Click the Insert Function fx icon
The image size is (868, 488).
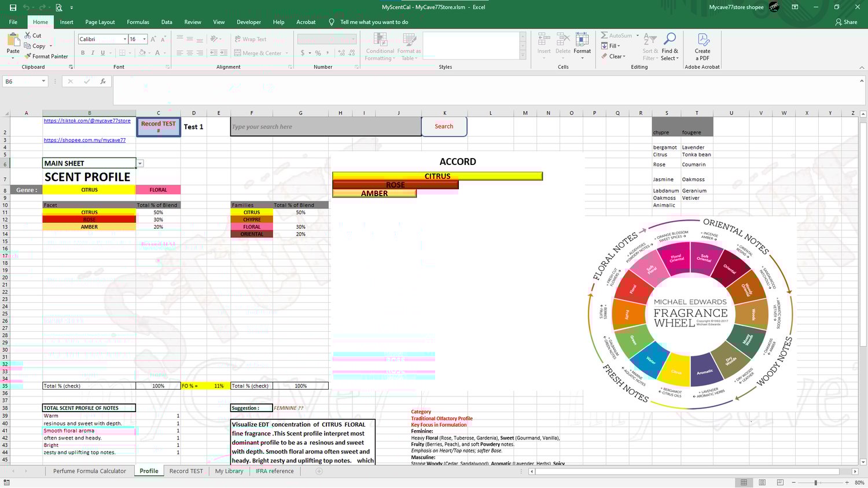(x=103, y=82)
